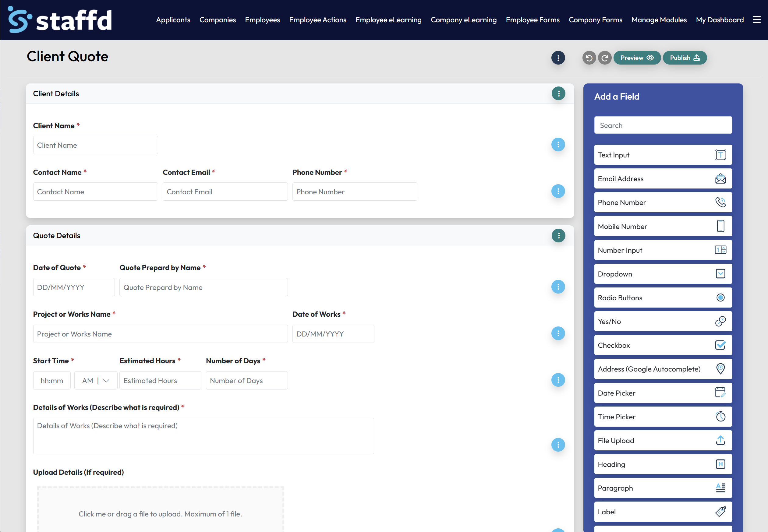The image size is (768, 532).
Task: Focus the Contact Email input
Action: 225,192
